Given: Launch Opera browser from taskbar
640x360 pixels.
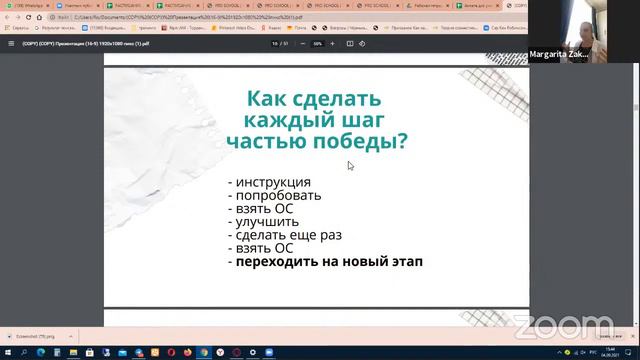Looking at the screenshot, I should tap(171, 352).
